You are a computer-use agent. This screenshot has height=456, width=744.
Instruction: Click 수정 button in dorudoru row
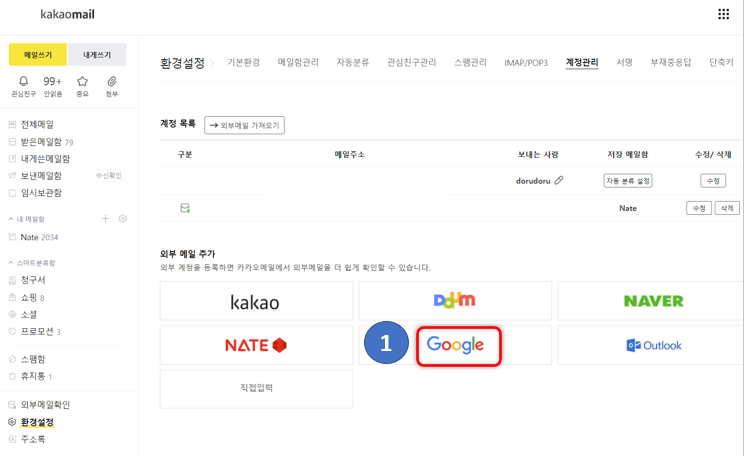click(x=713, y=181)
